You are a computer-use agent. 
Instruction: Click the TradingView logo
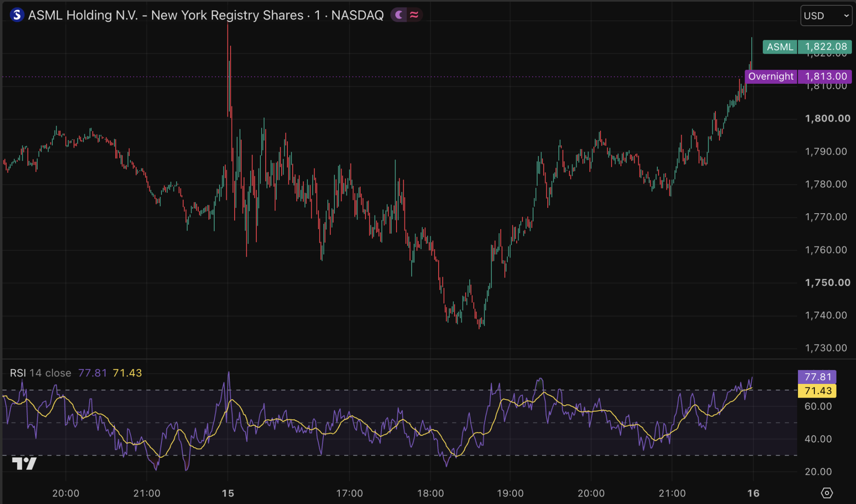[x=24, y=464]
